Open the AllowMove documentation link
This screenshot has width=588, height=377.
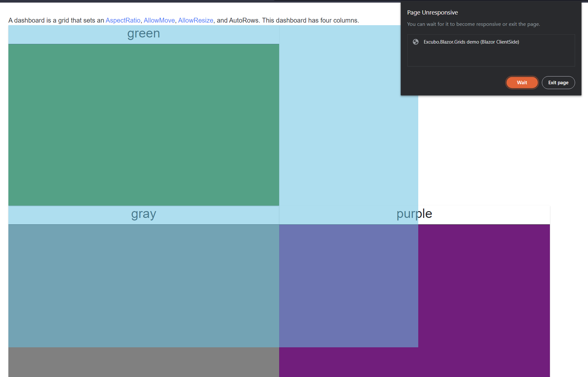tap(159, 20)
